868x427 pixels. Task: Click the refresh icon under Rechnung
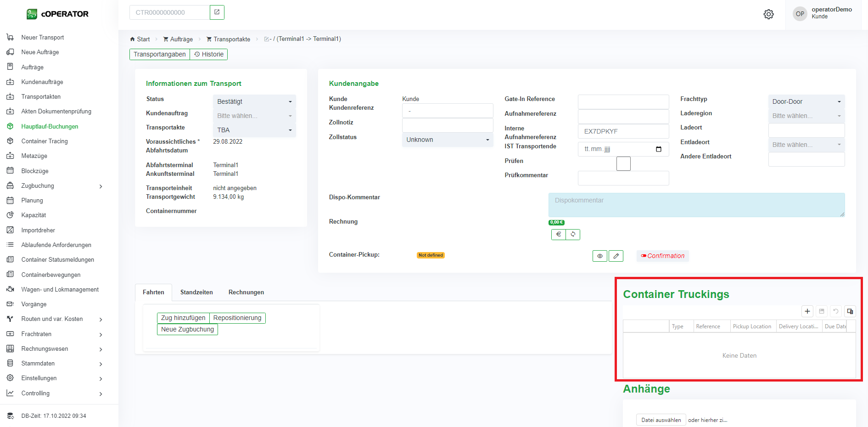coord(573,235)
